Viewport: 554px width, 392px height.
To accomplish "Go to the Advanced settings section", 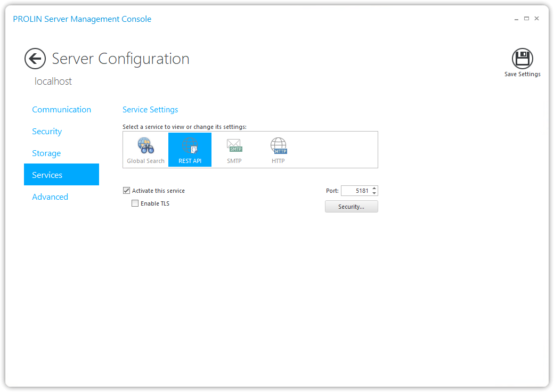I will point(50,197).
